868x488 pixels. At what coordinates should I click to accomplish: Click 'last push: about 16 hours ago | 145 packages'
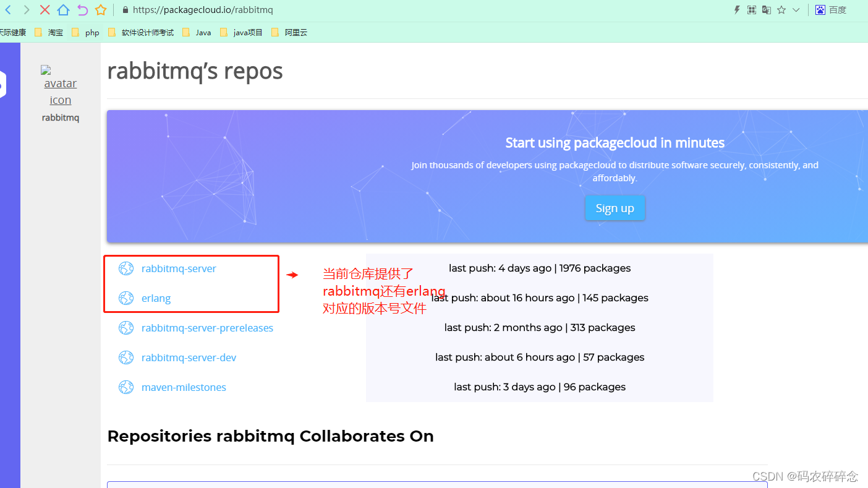[540, 298]
